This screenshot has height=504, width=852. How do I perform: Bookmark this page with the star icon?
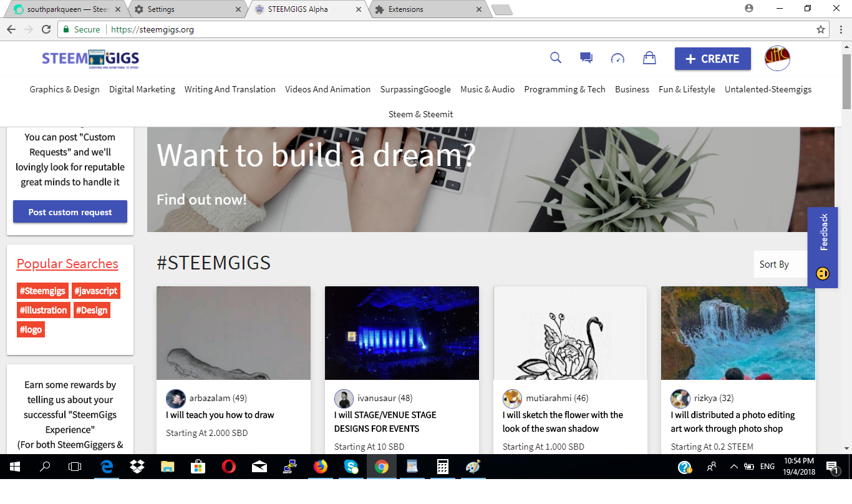point(821,29)
